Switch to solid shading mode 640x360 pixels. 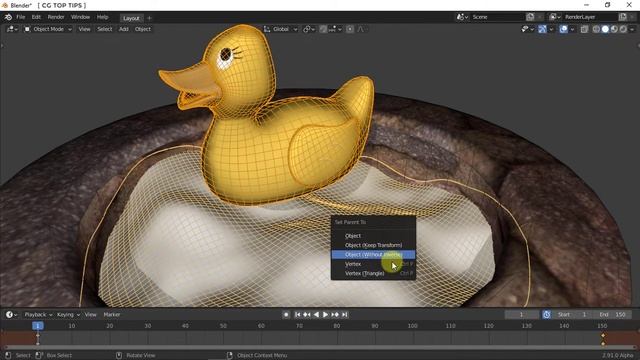click(605, 29)
